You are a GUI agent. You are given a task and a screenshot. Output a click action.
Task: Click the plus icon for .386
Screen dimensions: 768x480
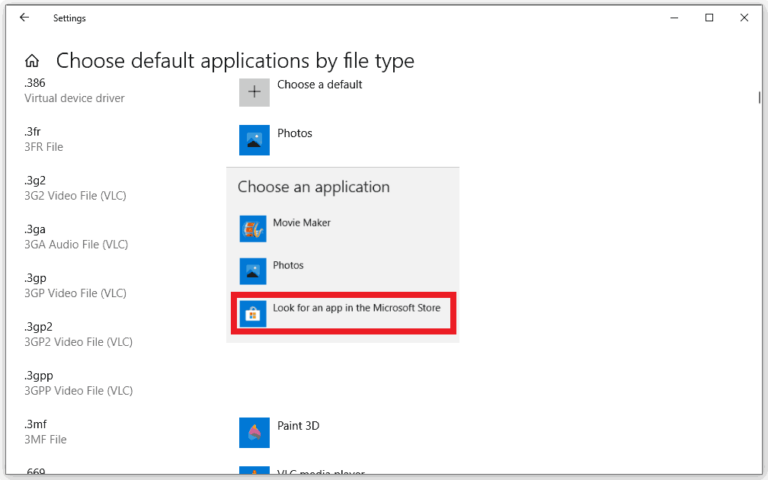click(x=254, y=92)
